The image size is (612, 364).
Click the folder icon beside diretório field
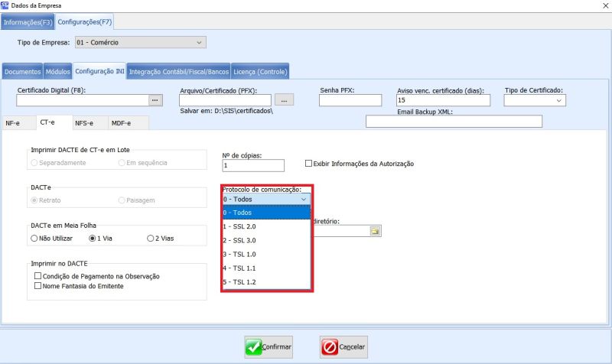[x=375, y=231]
